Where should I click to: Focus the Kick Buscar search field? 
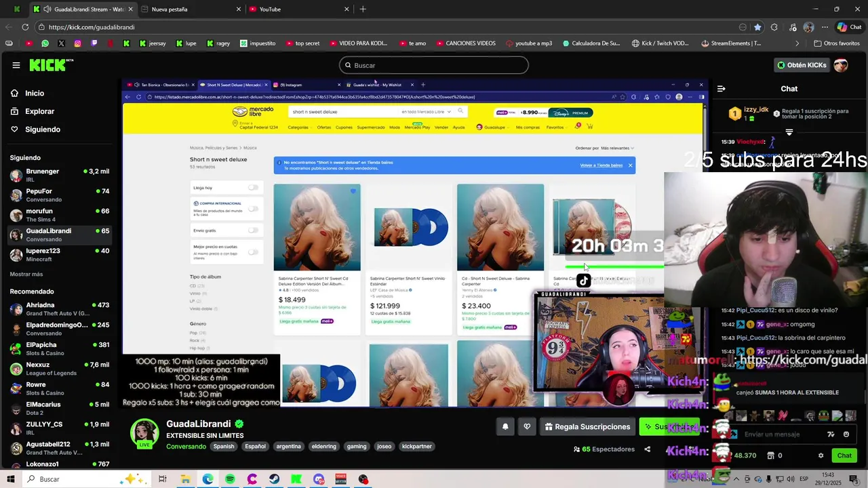434,65
